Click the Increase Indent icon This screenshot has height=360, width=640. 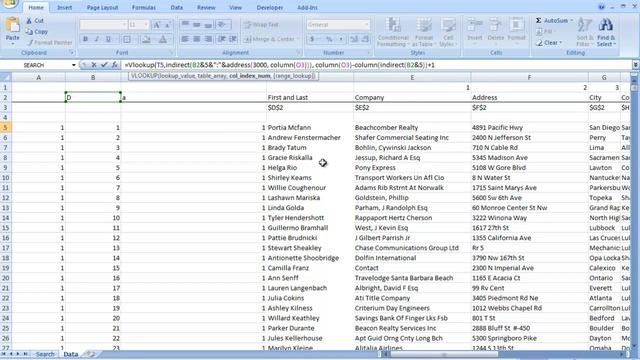pyautogui.click(x=233, y=39)
